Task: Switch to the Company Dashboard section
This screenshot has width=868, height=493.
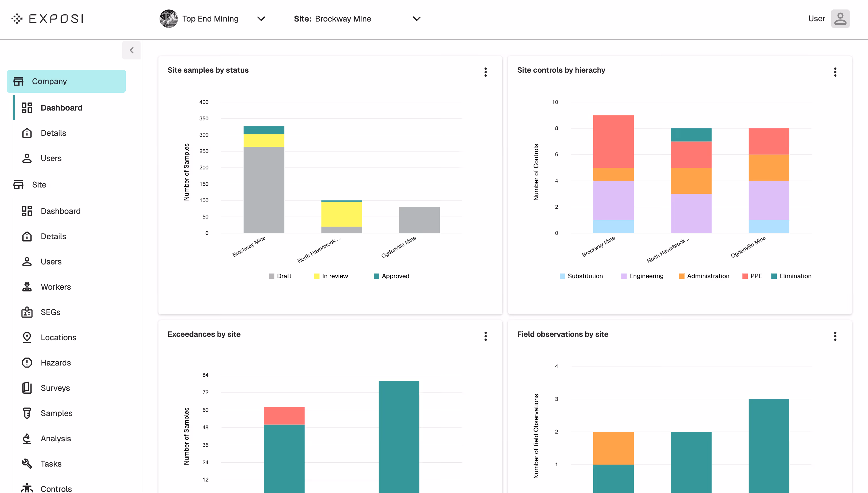Action: click(62, 108)
